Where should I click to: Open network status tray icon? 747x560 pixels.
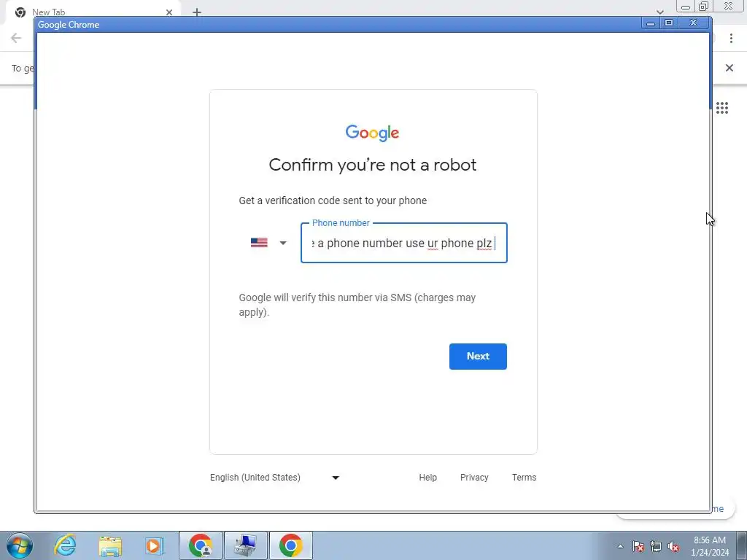656,546
